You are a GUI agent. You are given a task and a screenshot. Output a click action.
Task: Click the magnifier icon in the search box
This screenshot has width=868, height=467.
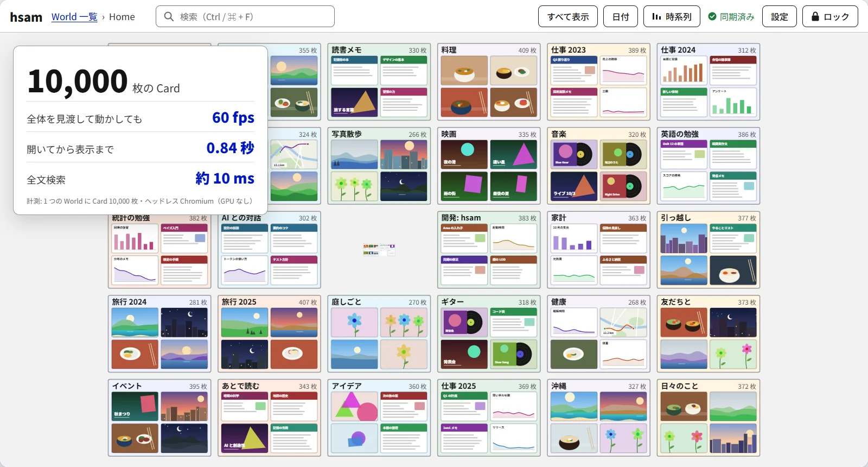tap(169, 17)
